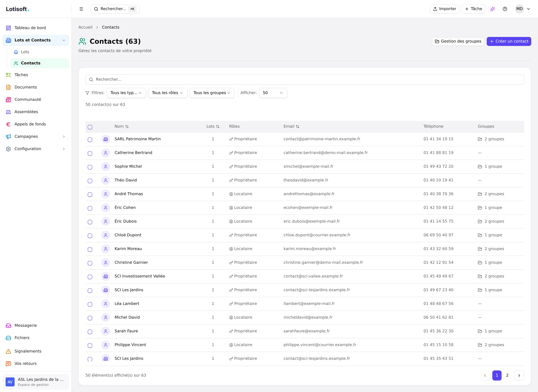The image size is (538, 392).
Task: Sort by Nom using the sort arrows
Action: pos(127,126)
